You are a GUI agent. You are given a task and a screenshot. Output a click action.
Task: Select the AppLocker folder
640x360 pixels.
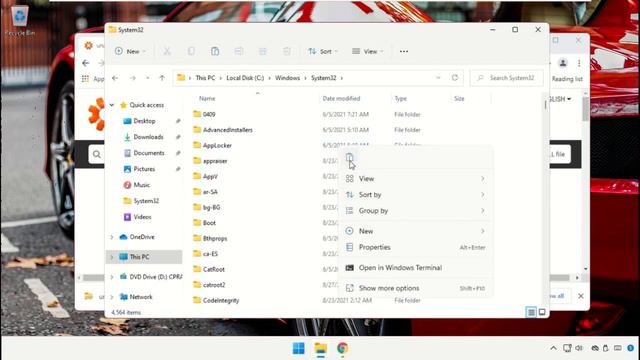(x=217, y=145)
